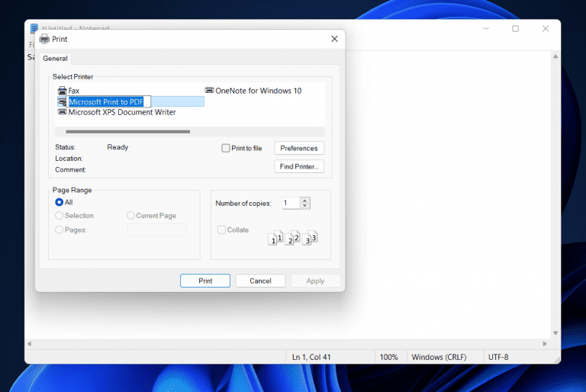Screen dimensions: 586x392
Task: Click the Microsoft Print to PDF printer icon
Action: (x=62, y=101)
